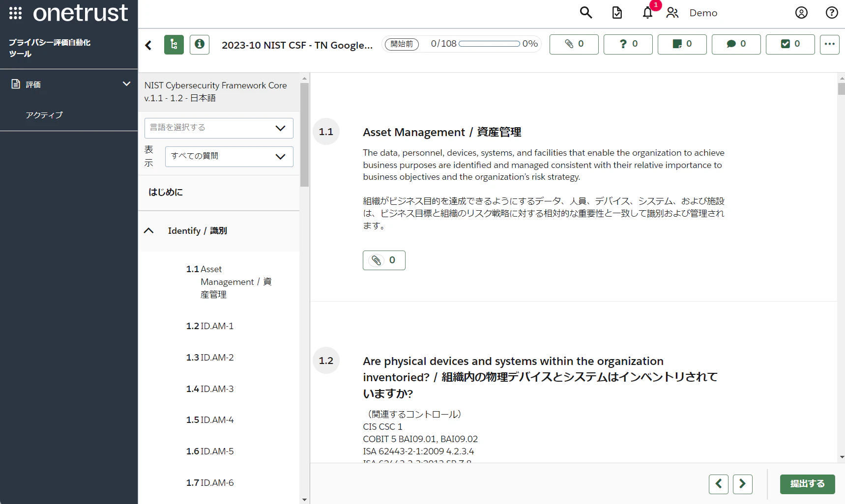Jump to question 1.7 ID.AM-6
Viewport: 845px width, 504px height.
click(x=210, y=483)
